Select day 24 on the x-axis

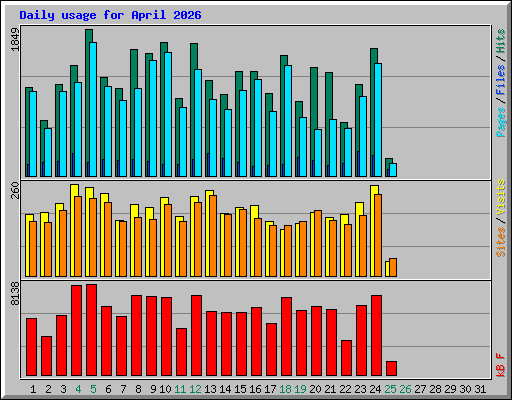tap(375, 389)
